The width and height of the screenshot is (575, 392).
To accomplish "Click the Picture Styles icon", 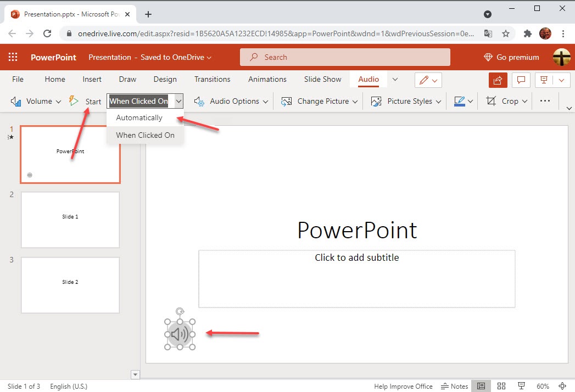I will [x=376, y=101].
